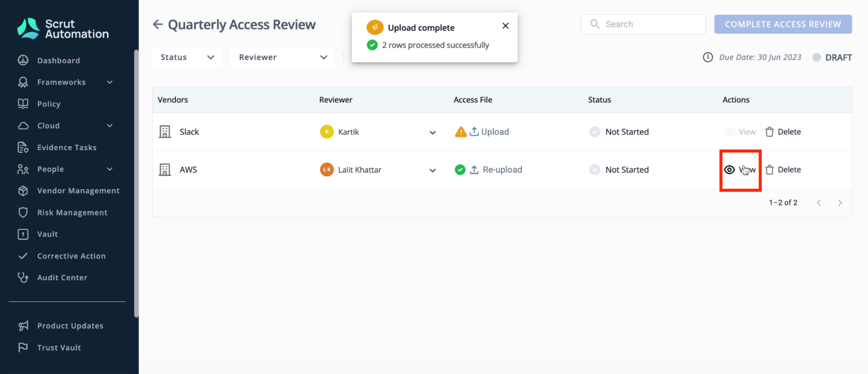868x374 pixels.
Task: Dismiss the Upload complete notification
Action: (x=505, y=26)
